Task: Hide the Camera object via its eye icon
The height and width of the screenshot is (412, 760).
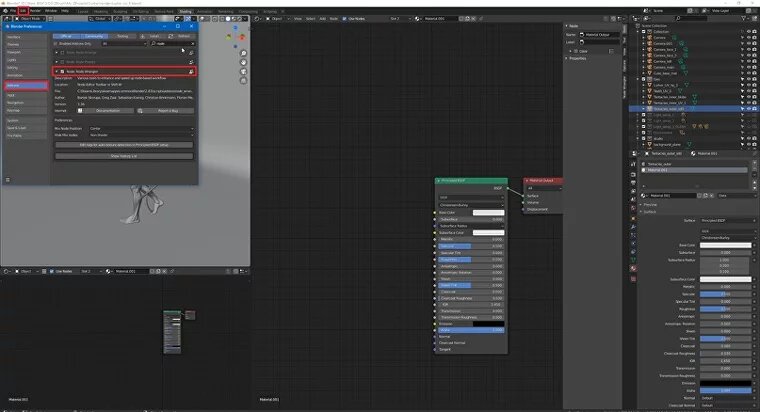Action: click(749, 37)
